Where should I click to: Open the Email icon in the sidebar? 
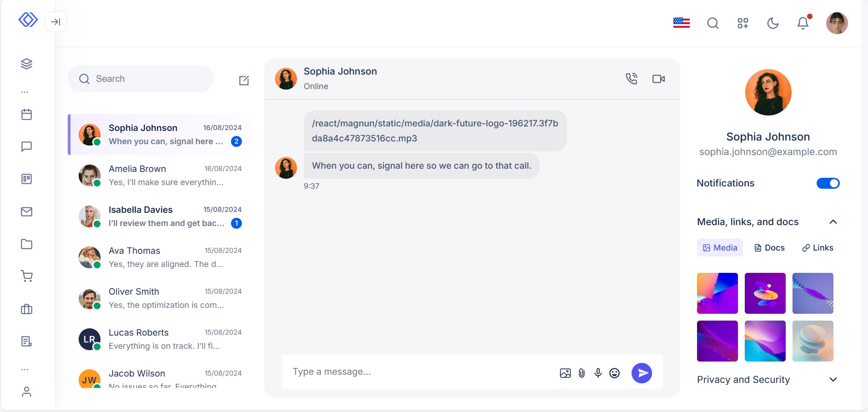pos(27,211)
